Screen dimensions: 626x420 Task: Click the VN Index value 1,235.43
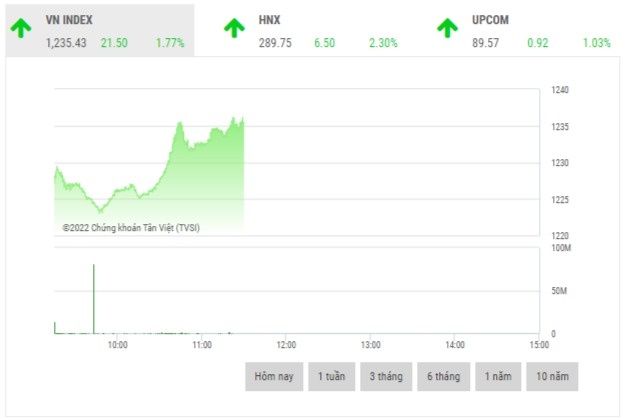pyautogui.click(x=66, y=43)
